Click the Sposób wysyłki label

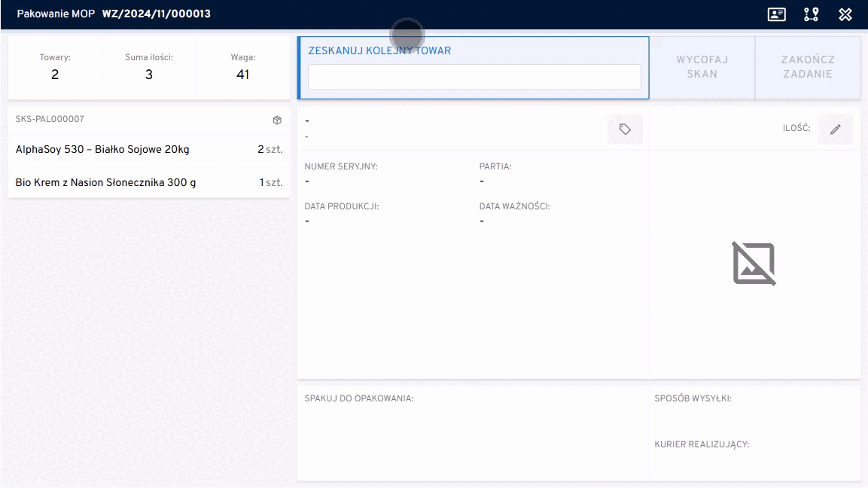pyautogui.click(x=693, y=398)
